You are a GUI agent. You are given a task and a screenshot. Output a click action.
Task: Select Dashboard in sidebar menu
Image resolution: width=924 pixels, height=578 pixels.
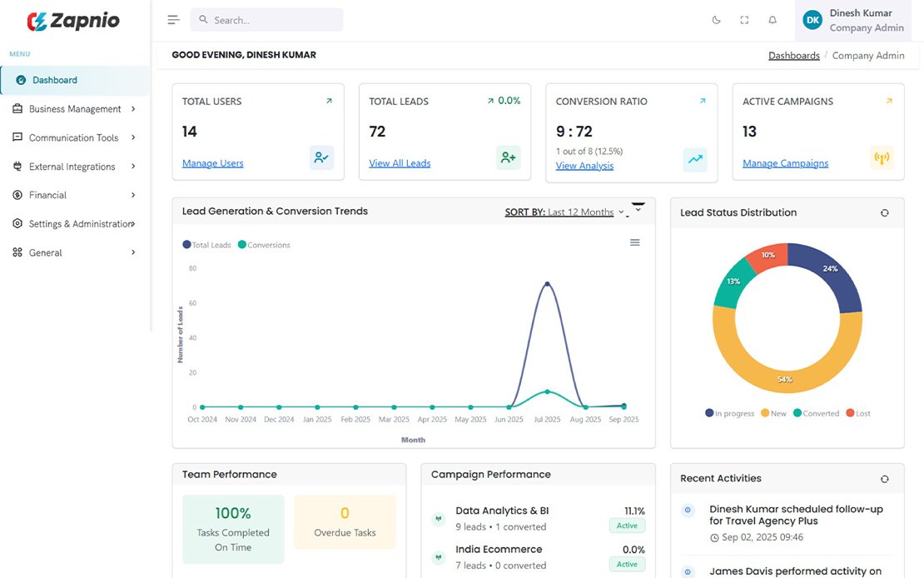tap(55, 80)
